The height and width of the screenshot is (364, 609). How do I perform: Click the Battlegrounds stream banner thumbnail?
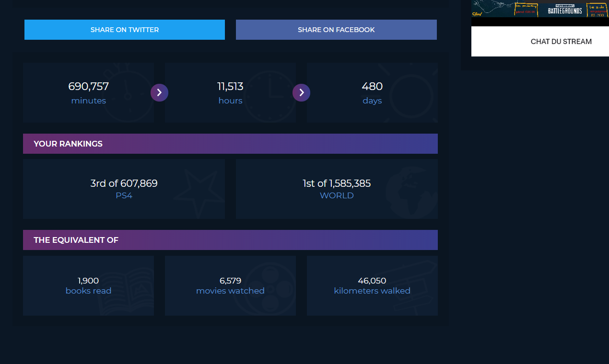pyautogui.click(x=540, y=9)
